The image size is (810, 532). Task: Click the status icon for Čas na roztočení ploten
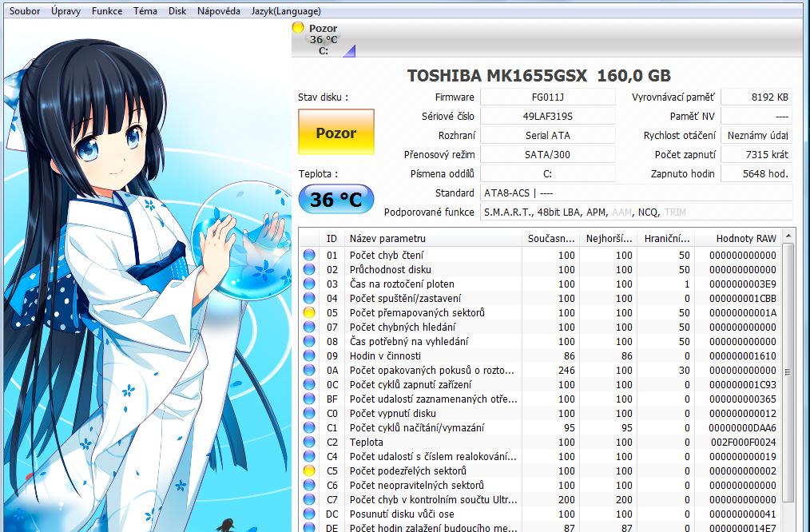309,284
